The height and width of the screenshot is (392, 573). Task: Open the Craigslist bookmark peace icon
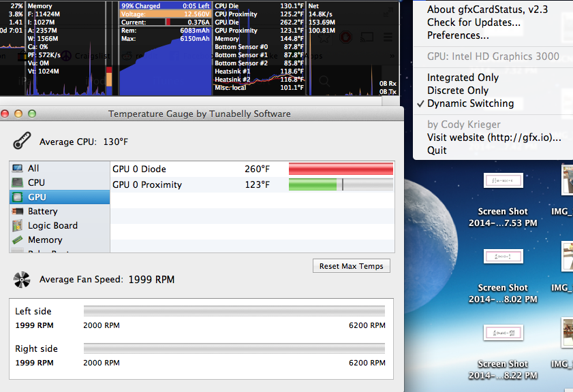tap(66, 56)
